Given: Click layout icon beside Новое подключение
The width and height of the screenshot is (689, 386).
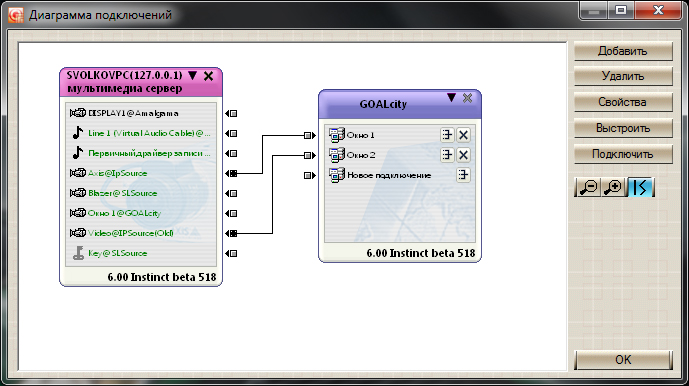Looking at the screenshot, I should click(x=463, y=175).
